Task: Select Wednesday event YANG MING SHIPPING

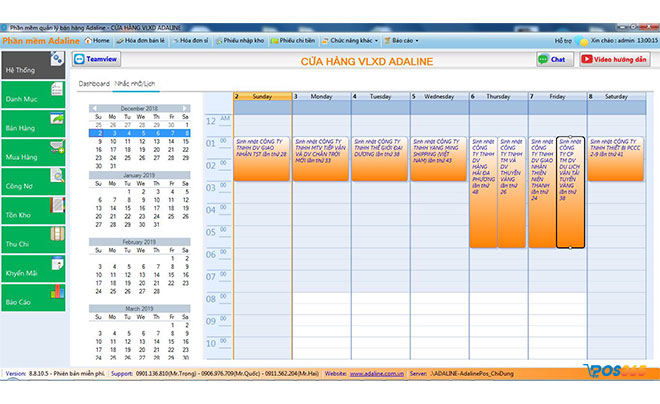Action: pyautogui.click(x=439, y=159)
